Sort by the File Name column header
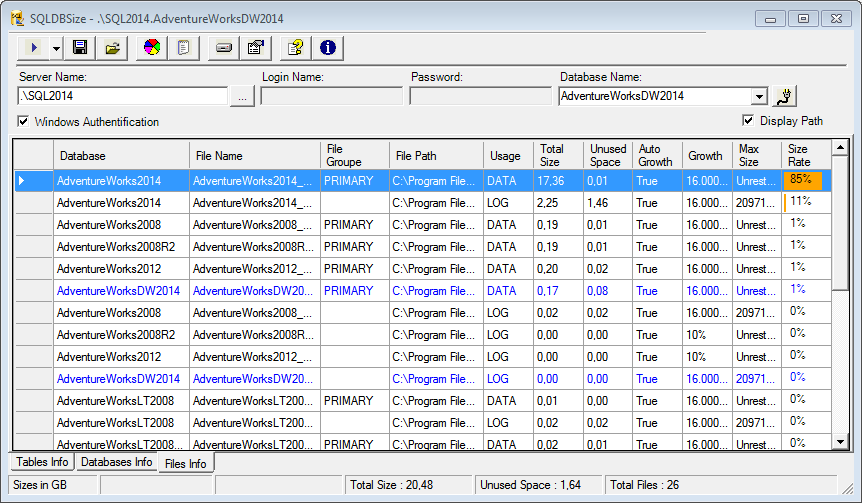This screenshot has height=503, width=862. [x=255, y=155]
